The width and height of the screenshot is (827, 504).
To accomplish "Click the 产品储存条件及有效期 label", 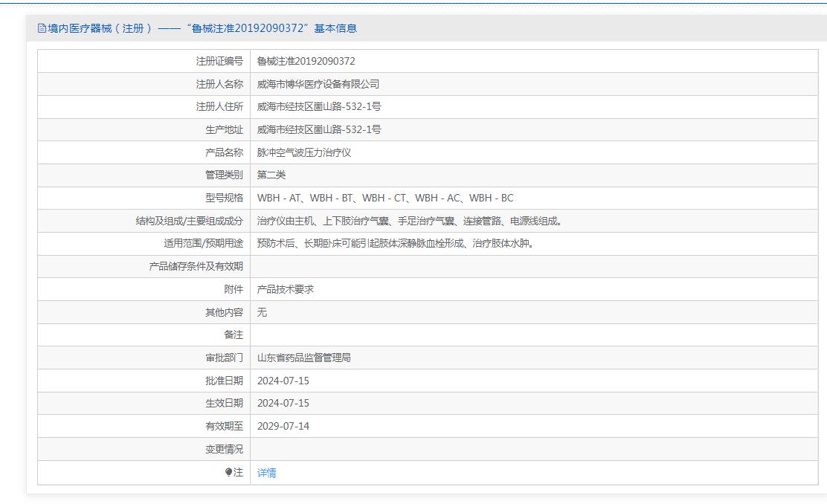I will 196,267.
